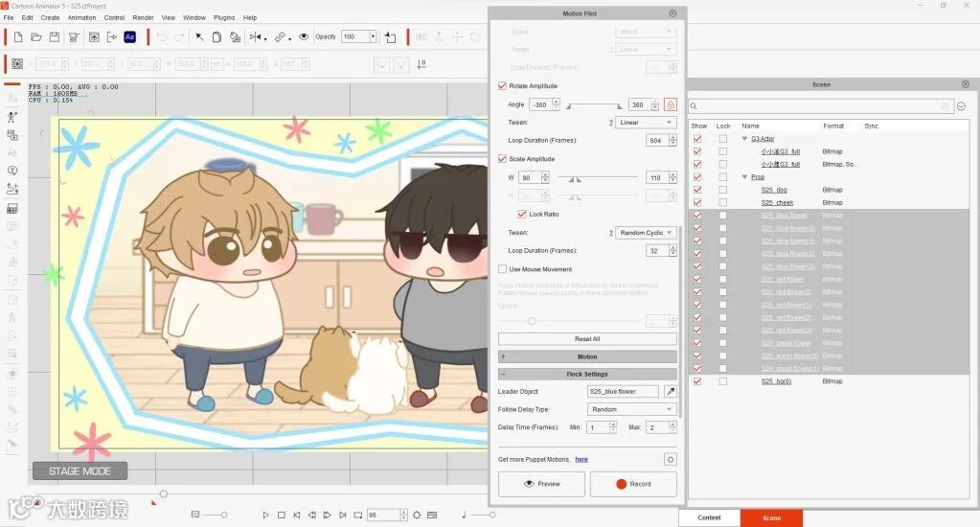Step back one frame
980x527 pixels.
coord(312,516)
